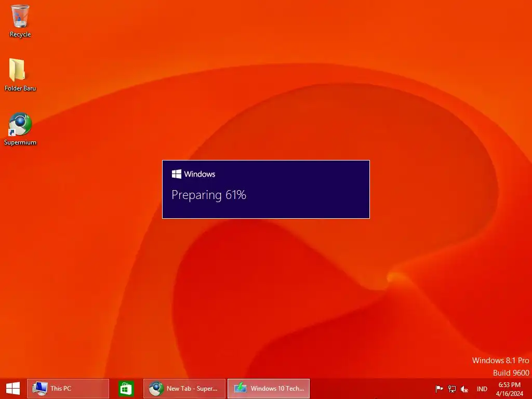Click the Preparing 61% progress text
The image size is (532, 399).
209,195
